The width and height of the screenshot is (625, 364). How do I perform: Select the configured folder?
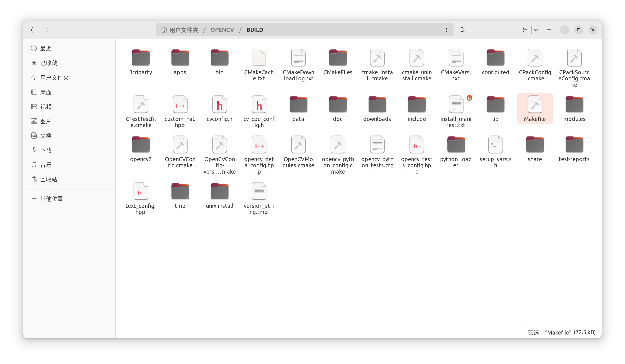tap(495, 62)
